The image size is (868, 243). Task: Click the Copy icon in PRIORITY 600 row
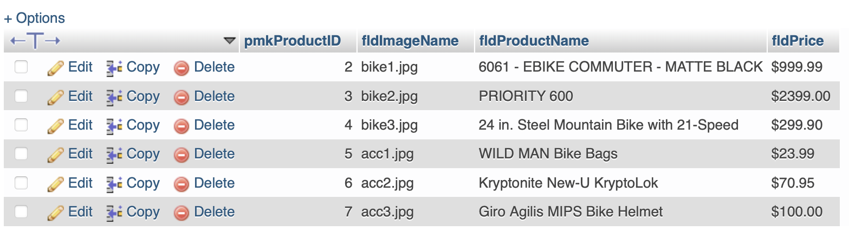(114, 97)
